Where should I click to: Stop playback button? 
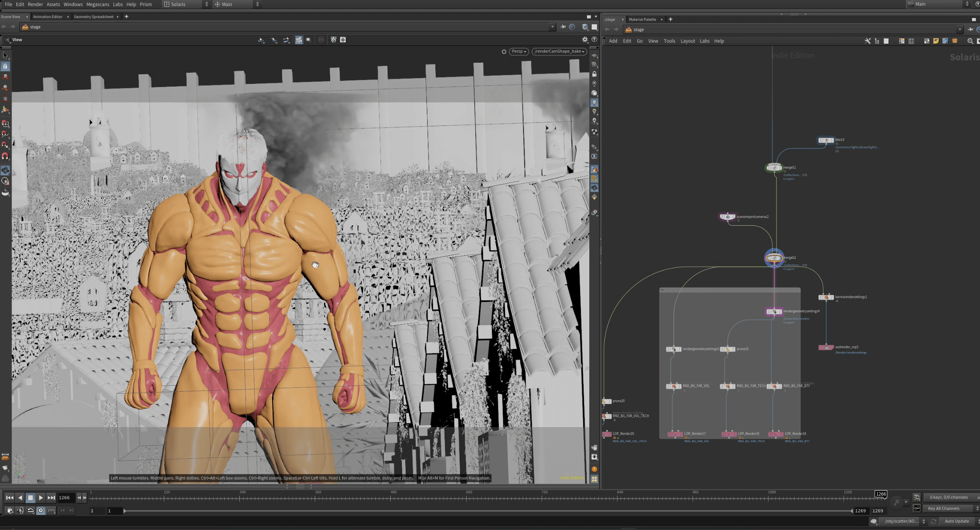pyautogui.click(x=30, y=498)
